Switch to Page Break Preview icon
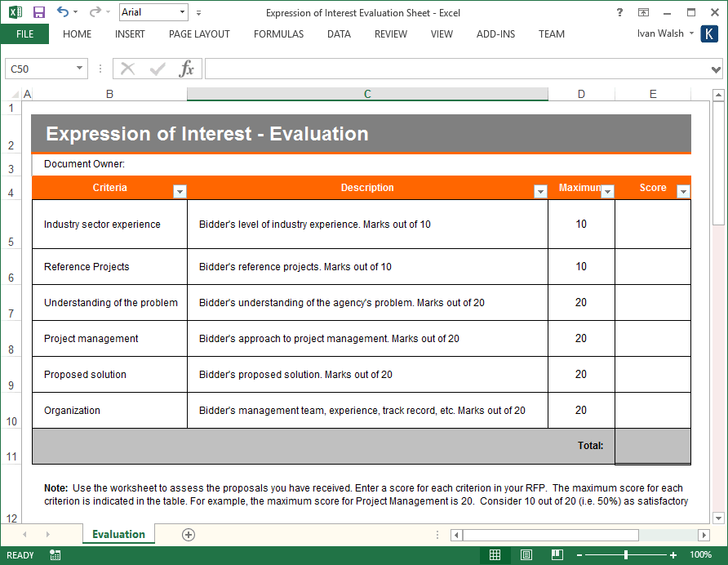 557,554
